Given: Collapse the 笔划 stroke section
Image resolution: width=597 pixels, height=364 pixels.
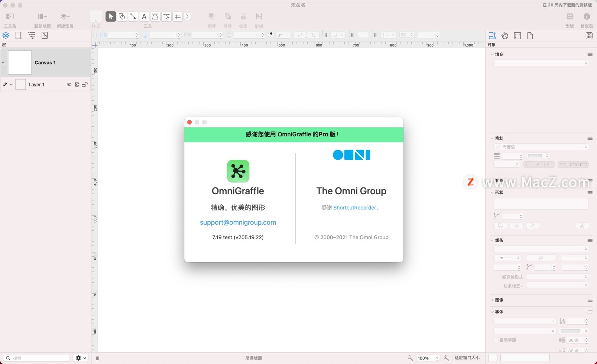Looking at the screenshot, I should point(492,138).
